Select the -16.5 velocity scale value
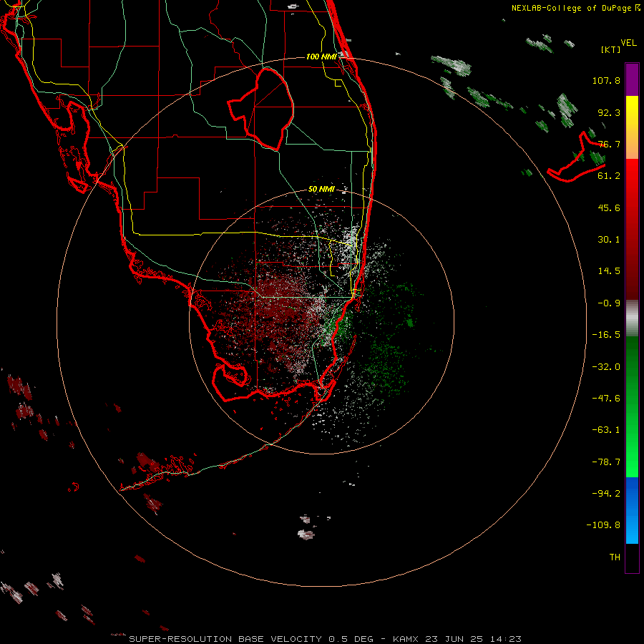 pyautogui.click(x=606, y=335)
